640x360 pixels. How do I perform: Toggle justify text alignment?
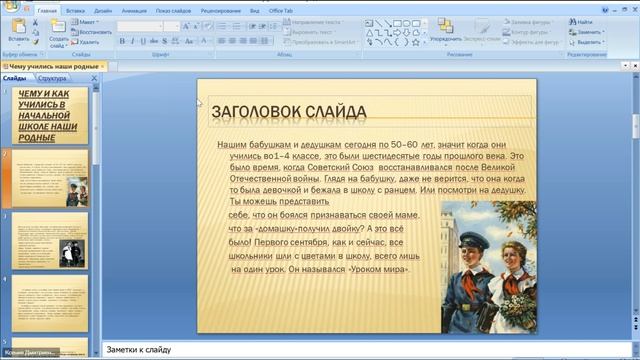coord(253,41)
